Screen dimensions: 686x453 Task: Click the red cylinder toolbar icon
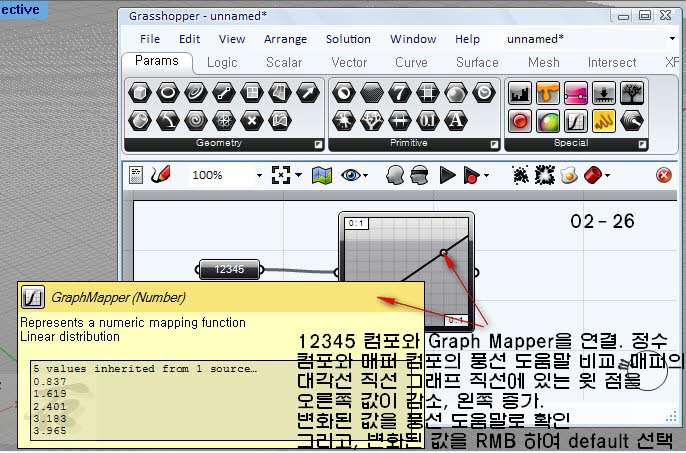pyautogui.click(x=593, y=175)
